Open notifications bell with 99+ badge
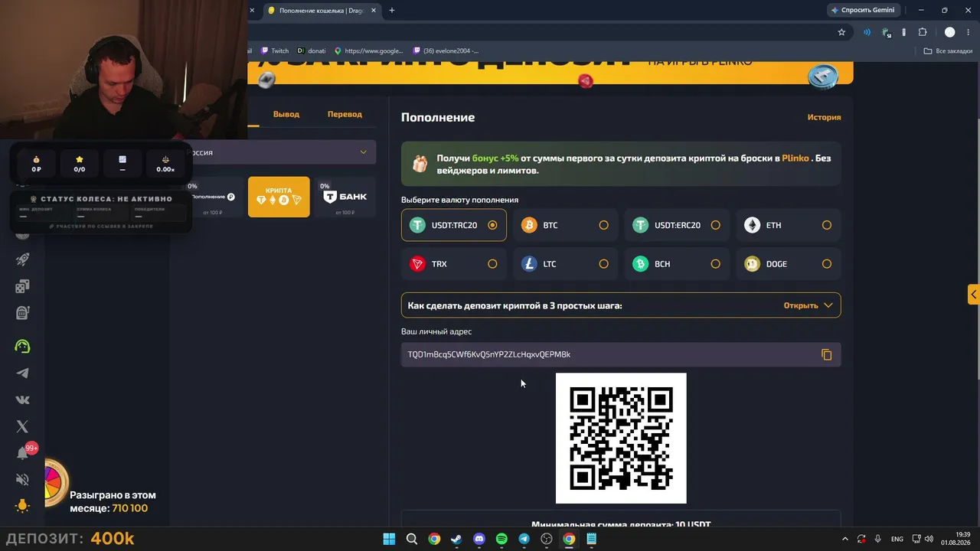Viewport: 980px width, 551px height. coord(23,453)
